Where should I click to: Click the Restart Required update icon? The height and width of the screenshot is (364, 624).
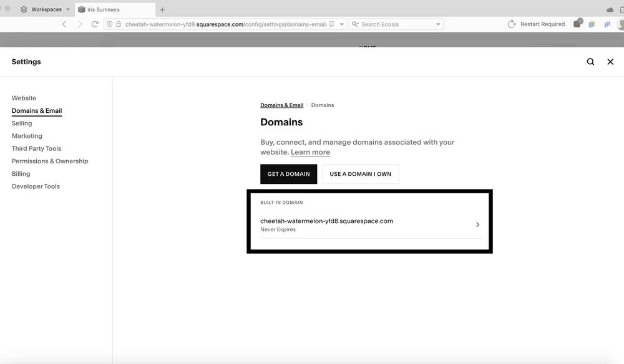pyautogui.click(x=512, y=24)
